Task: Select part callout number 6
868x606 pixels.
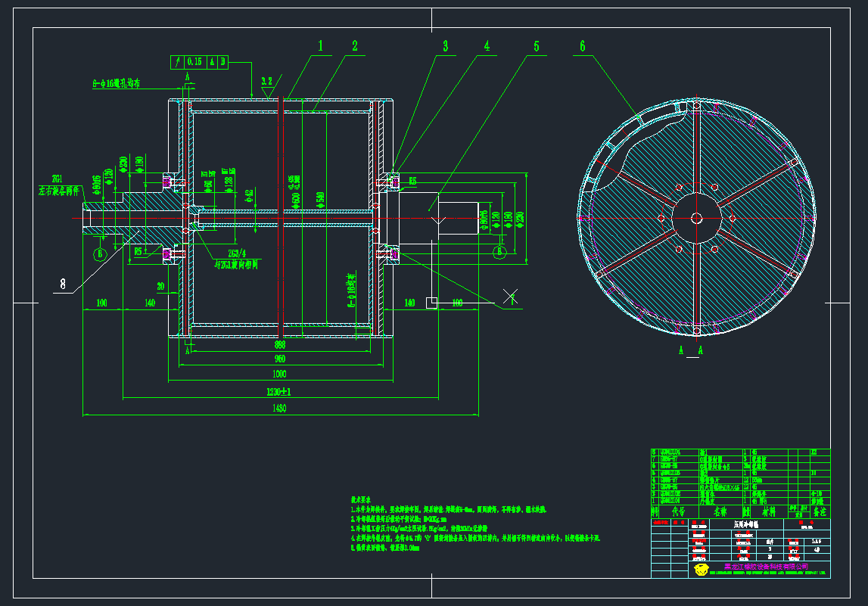Action: [x=582, y=46]
